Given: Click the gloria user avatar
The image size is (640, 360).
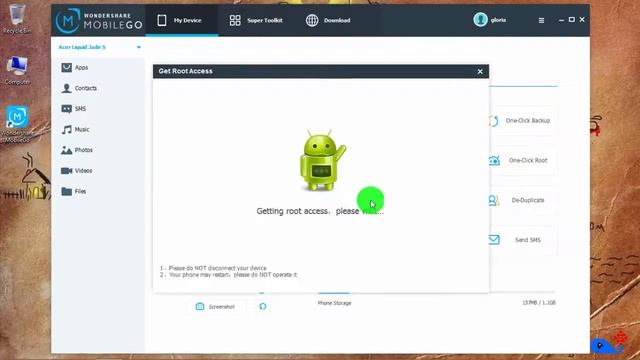Looking at the screenshot, I should click(480, 20).
